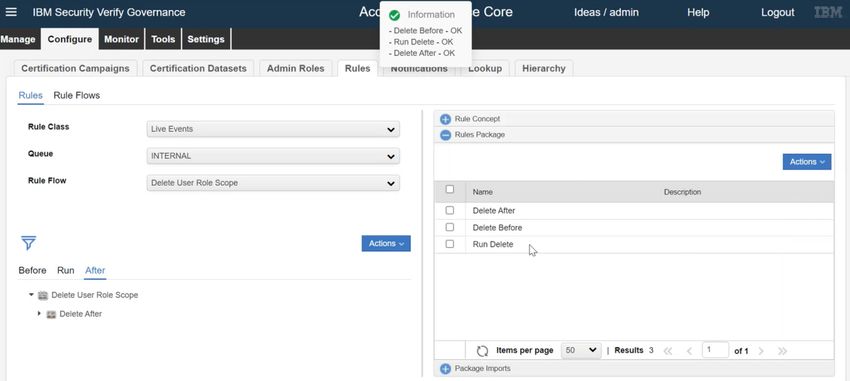Sort by the Name column header
The height and width of the screenshot is (381, 850).
(482, 192)
